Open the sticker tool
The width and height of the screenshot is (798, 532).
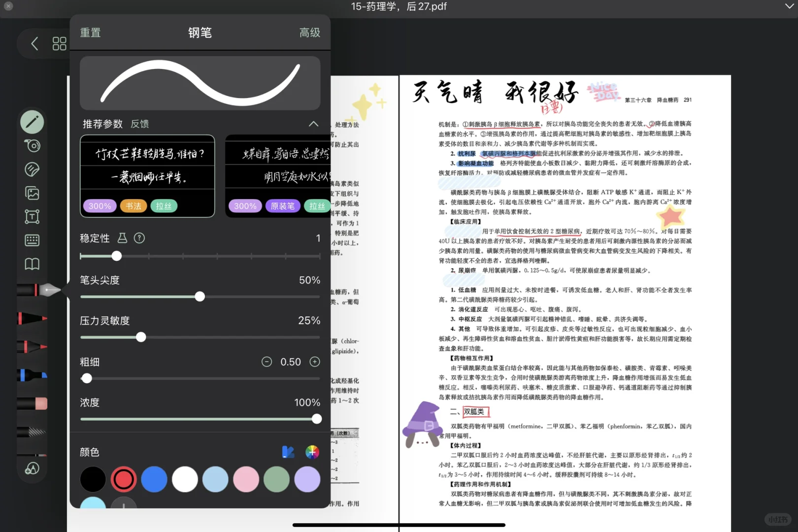[32, 169]
